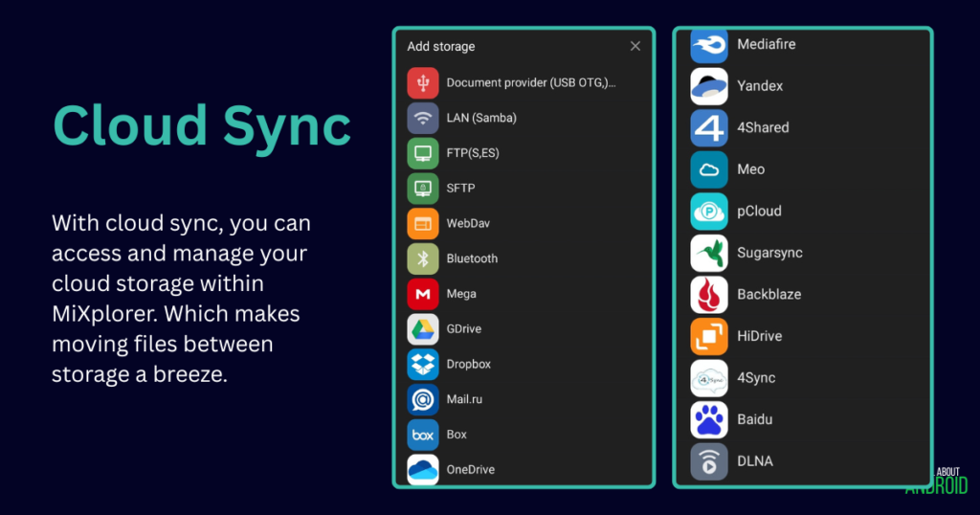The height and width of the screenshot is (515, 980).
Task: Select the Sugarsync hummingbird icon
Action: pos(709,253)
